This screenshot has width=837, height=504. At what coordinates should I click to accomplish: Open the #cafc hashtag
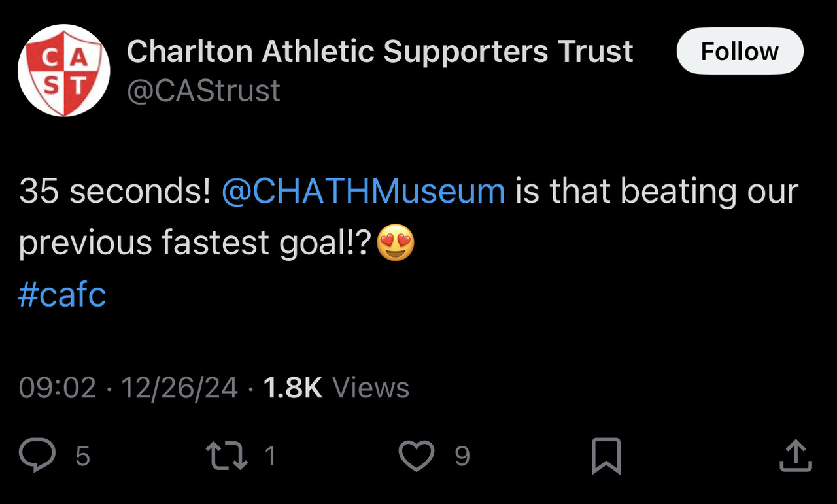(62, 294)
